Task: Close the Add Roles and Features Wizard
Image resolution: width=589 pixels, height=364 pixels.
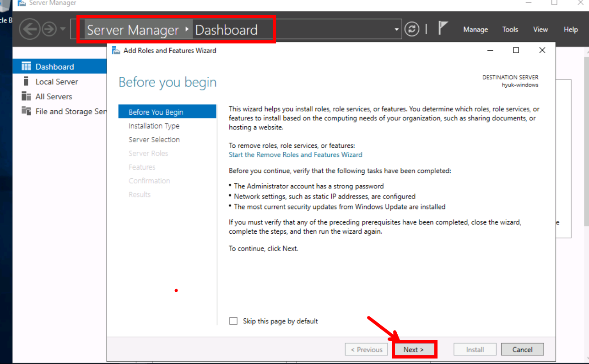Action: point(542,50)
